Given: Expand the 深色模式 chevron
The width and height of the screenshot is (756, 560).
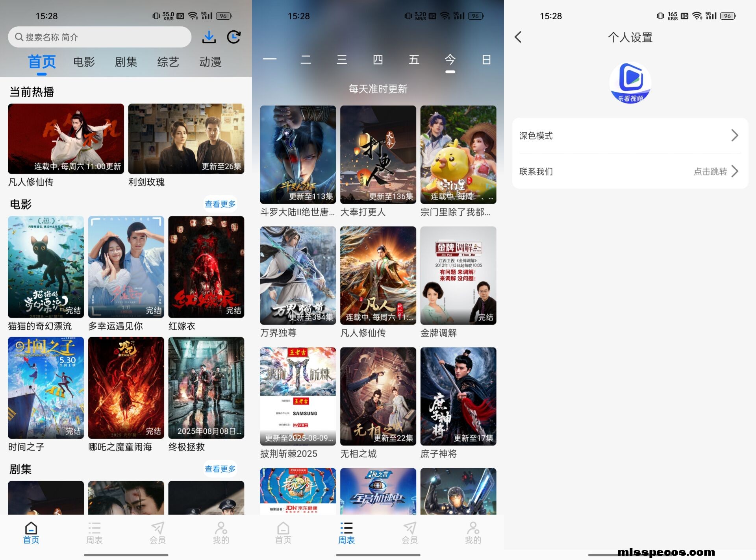Looking at the screenshot, I should point(734,135).
